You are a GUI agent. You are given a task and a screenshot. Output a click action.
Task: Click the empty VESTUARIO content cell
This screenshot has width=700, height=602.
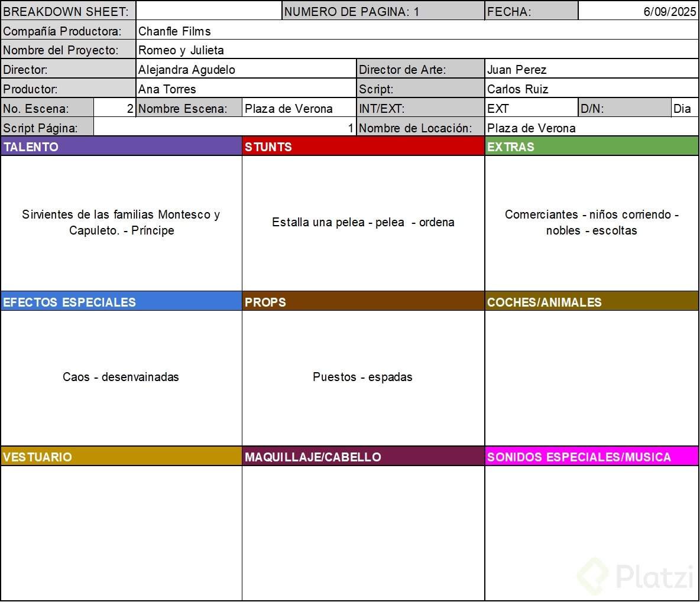point(121,533)
